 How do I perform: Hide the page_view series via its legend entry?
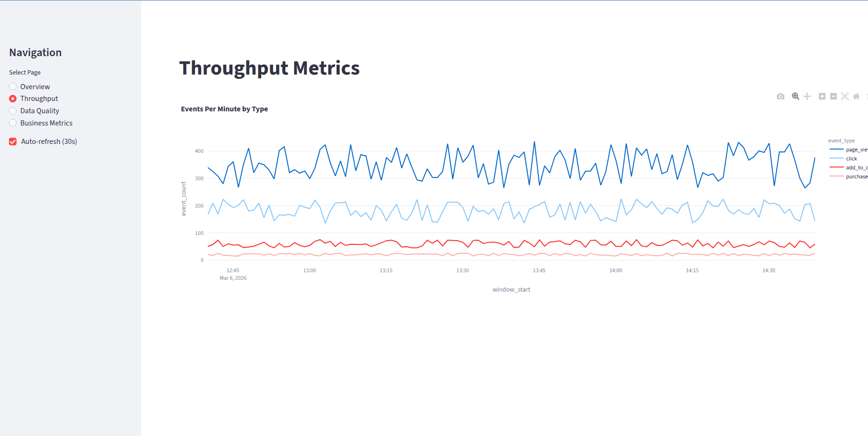click(x=852, y=149)
